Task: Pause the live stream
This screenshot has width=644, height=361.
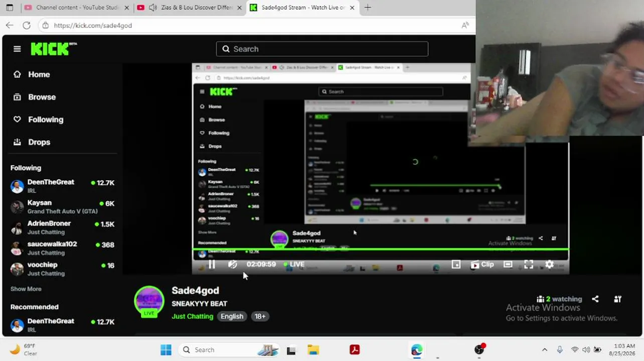Action: pos(212,264)
